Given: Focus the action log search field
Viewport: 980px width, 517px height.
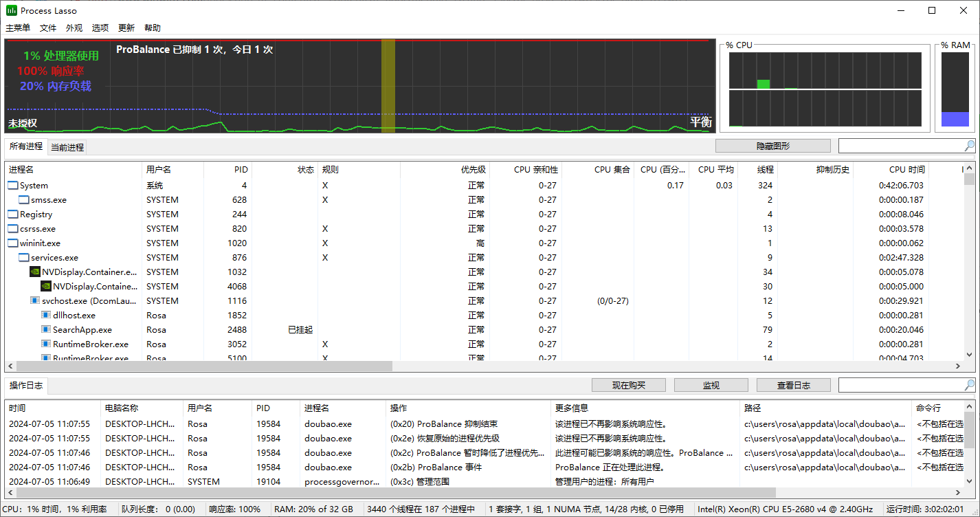Looking at the screenshot, I should (x=900, y=385).
